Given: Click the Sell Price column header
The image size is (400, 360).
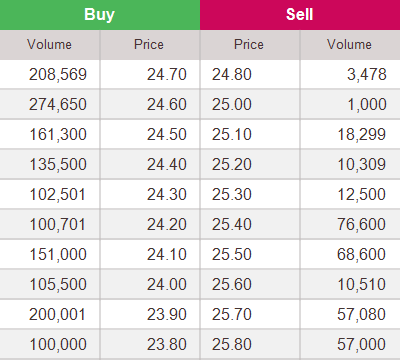Looking at the screenshot, I should (250, 45).
